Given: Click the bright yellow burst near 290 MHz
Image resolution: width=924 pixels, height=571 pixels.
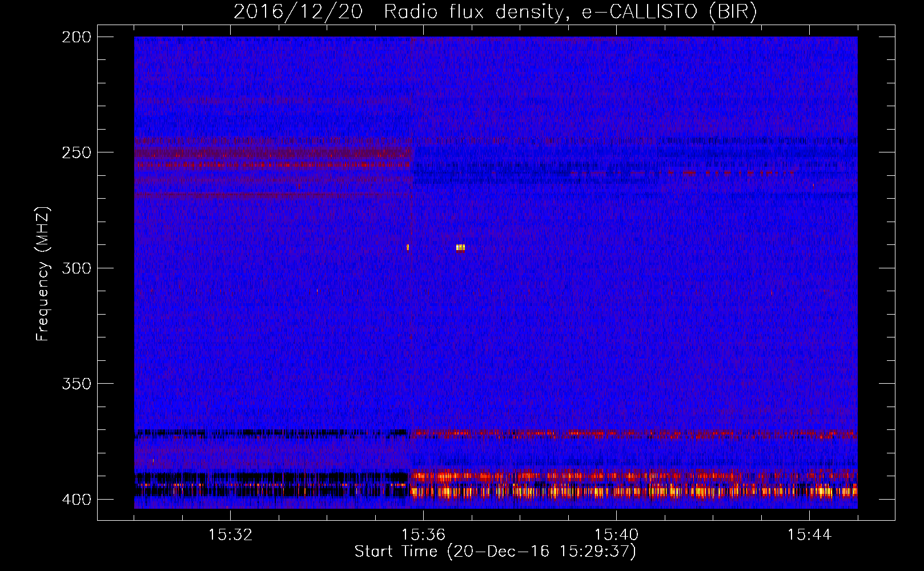Looking at the screenshot, I should coord(460,247).
